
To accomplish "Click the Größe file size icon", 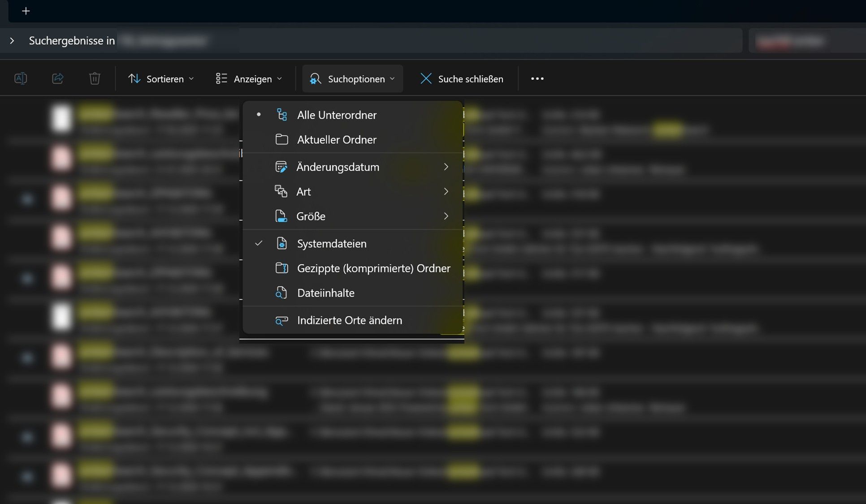I will click(x=281, y=216).
